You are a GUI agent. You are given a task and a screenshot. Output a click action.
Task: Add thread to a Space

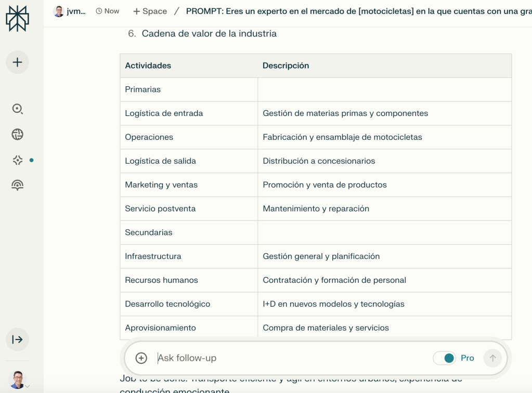click(150, 11)
